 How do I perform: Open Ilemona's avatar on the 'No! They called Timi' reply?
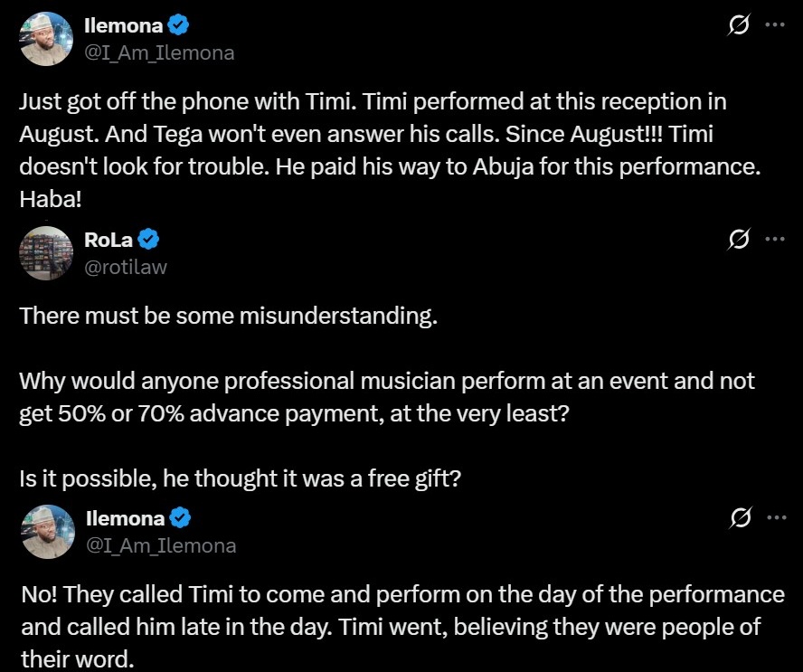tap(46, 532)
